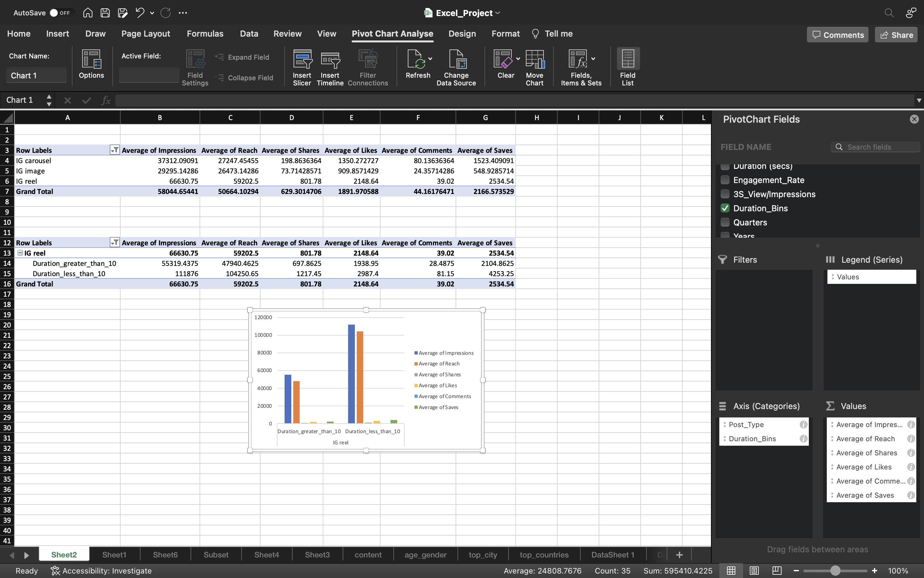Click info icon beside Average of Reach
The width and height of the screenshot is (924, 578).
(911, 438)
